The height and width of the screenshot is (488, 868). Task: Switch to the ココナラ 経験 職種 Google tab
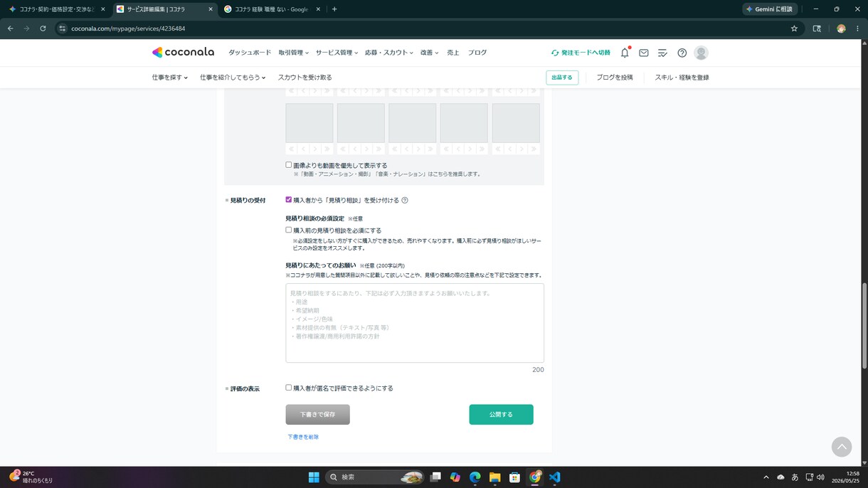[272, 9]
